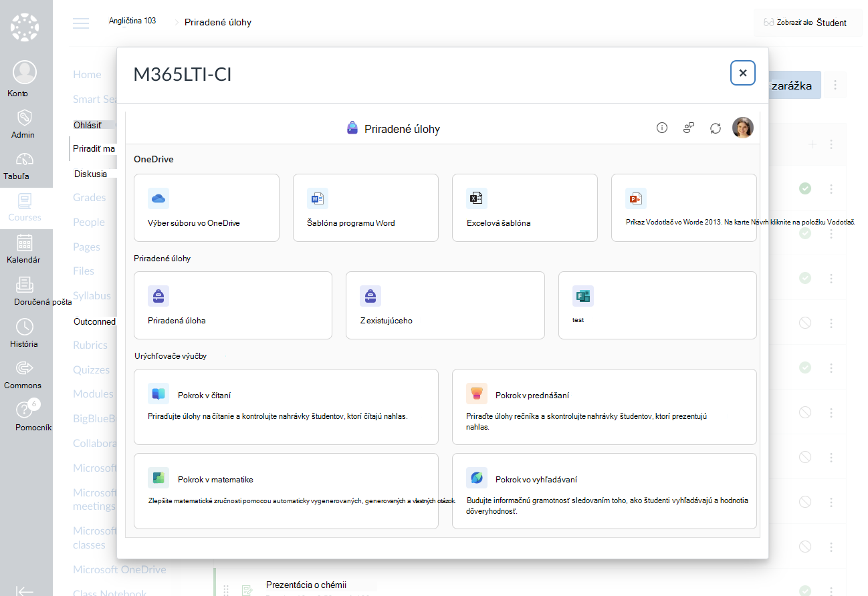Open Grades in course menu
Viewport: 868px width, 596px height.
click(90, 198)
